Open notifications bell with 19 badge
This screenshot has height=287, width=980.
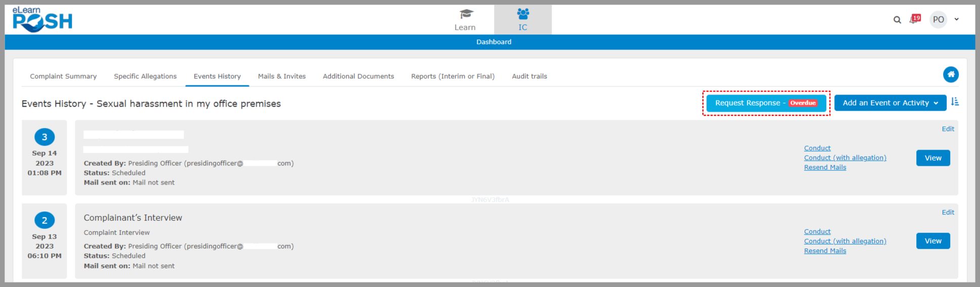point(914,20)
